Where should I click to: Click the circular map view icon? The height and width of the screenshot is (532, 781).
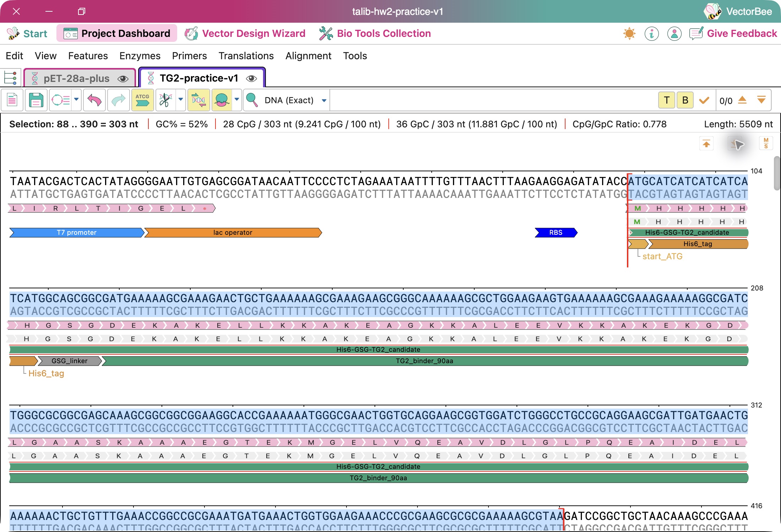[x=60, y=100]
